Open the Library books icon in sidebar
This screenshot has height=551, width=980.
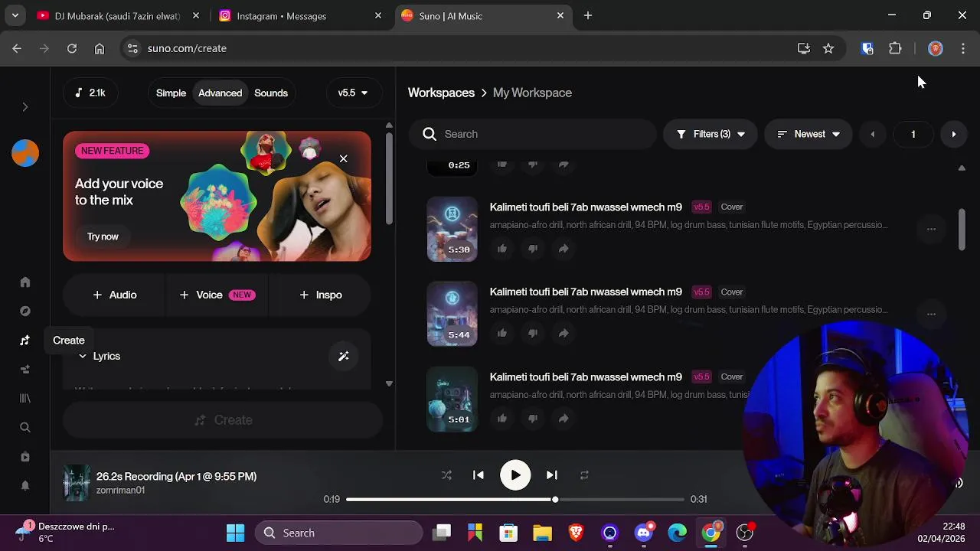coord(25,399)
